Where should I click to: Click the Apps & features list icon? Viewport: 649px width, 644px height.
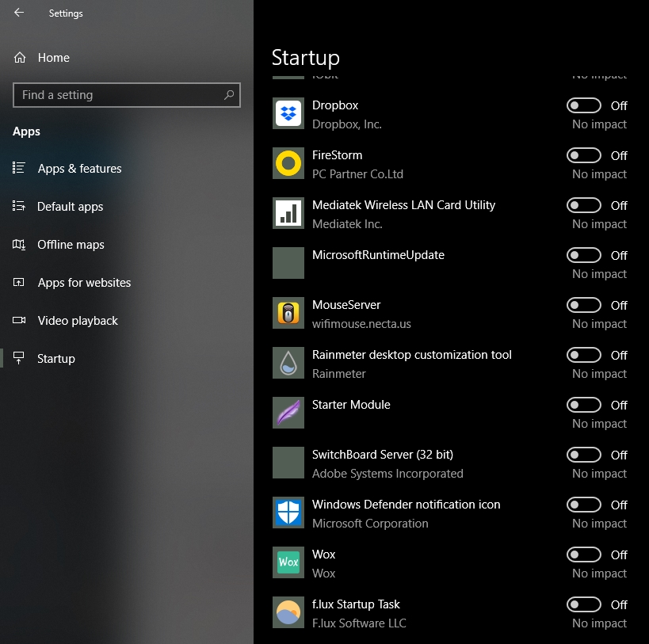pyautogui.click(x=19, y=168)
